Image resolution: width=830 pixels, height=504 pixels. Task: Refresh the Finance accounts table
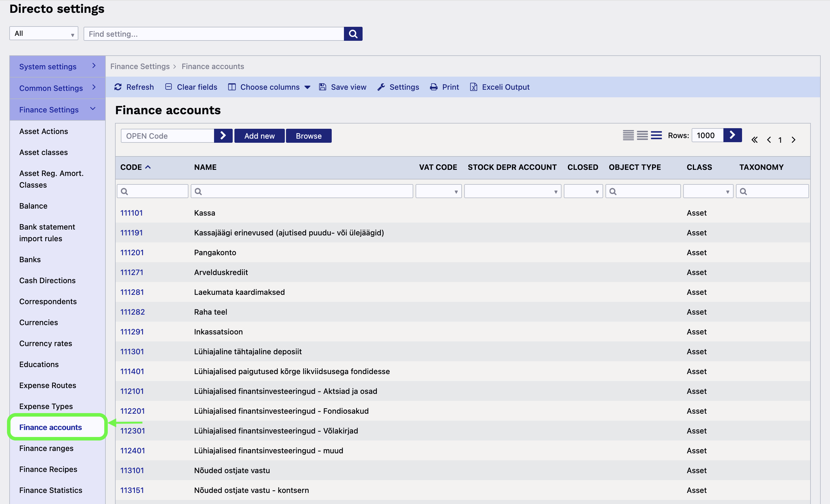coord(134,87)
